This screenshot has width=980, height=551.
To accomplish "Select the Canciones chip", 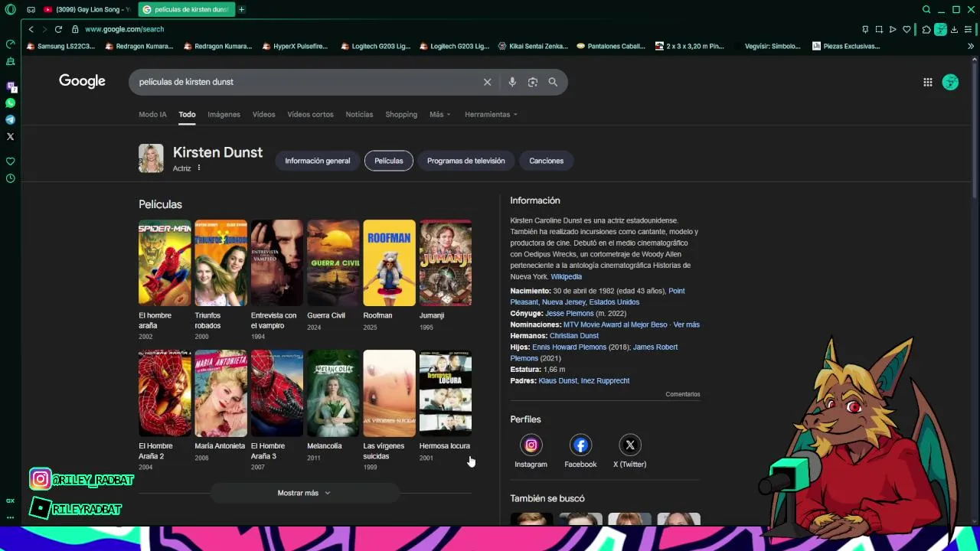I will (546, 161).
